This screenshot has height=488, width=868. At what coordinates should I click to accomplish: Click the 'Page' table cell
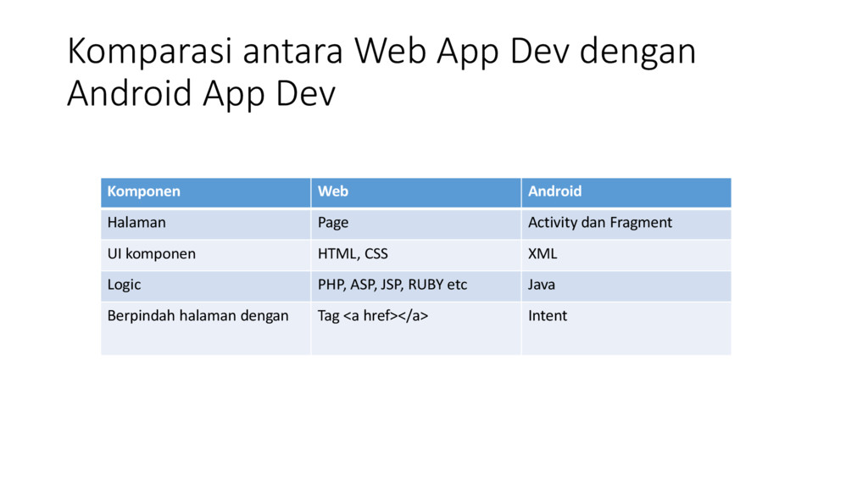click(x=415, y=224)
